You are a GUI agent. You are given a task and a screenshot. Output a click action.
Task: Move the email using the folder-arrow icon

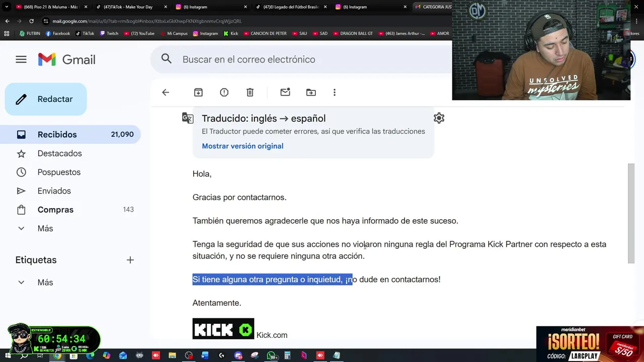tap(311, 93)
